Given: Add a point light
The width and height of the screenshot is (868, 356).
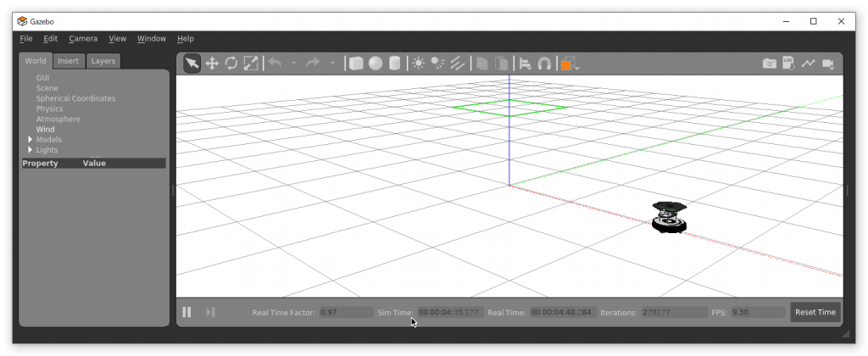Looking at the screenshot, I should [418, 64].
